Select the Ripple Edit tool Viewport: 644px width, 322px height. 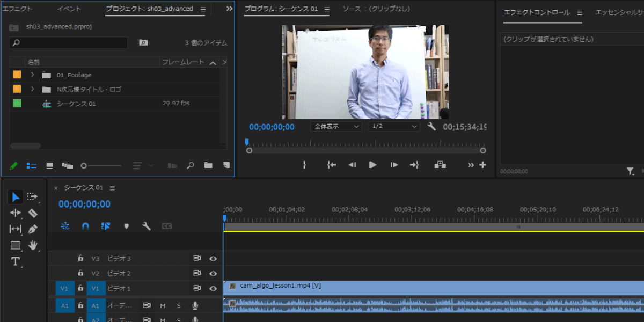pyautogui.click(x=16, y=213)
